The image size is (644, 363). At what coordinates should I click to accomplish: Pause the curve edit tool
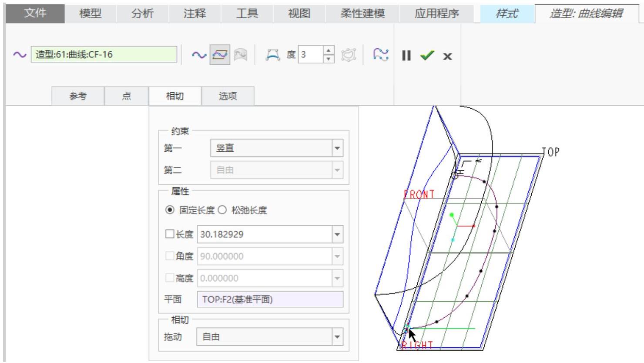[406, 56]
